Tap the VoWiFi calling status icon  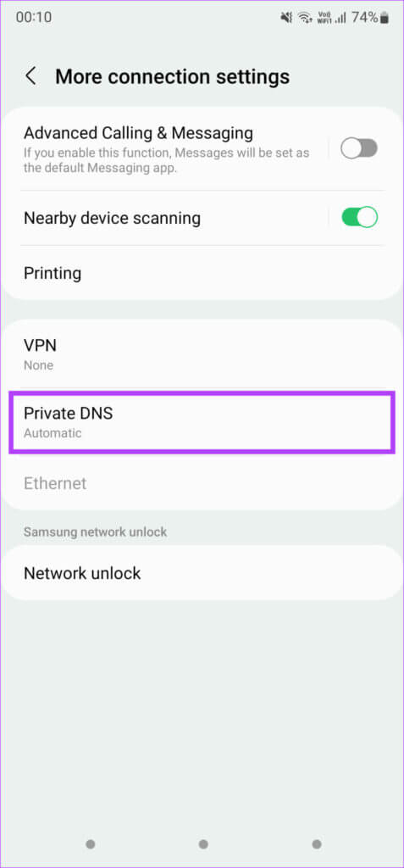(x=324, y=18)
